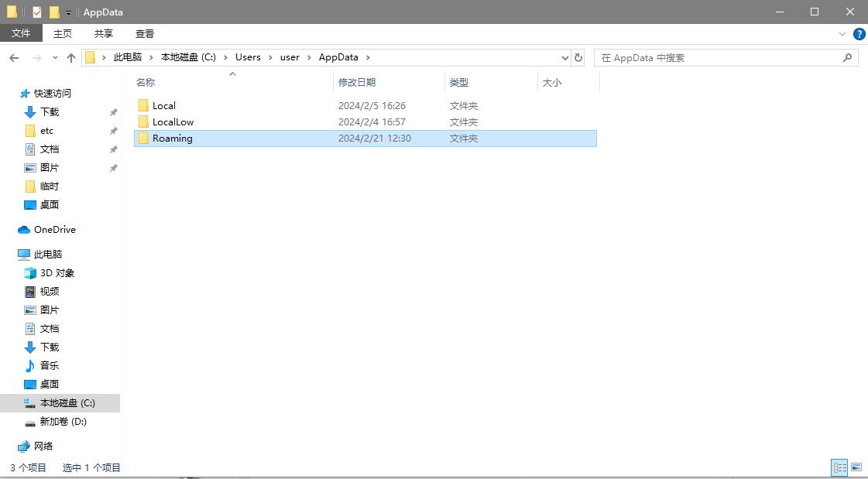Screen dimensions: 868x479
Task: Switch to large icons view in status bar
Action: click(856, 467)
